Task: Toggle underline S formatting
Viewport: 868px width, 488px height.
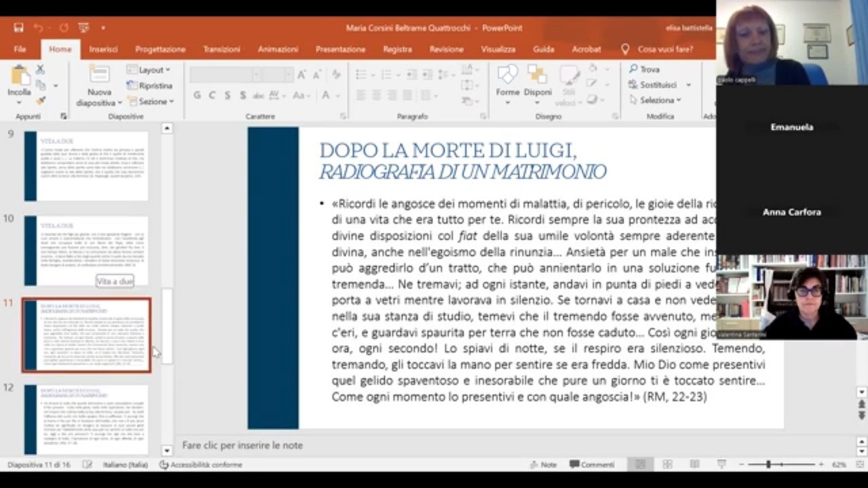Action: (228, 96)
